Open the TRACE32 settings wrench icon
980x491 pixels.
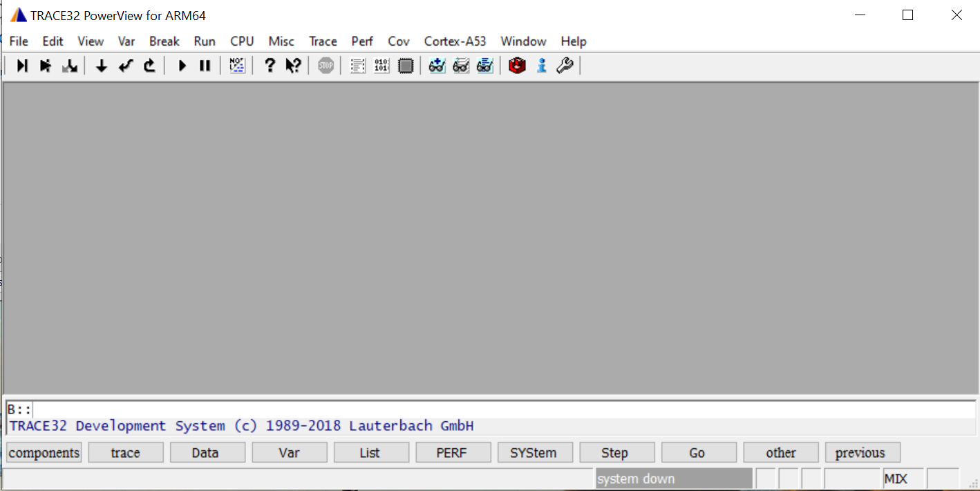pyautogui.click(x=565, y=65)
